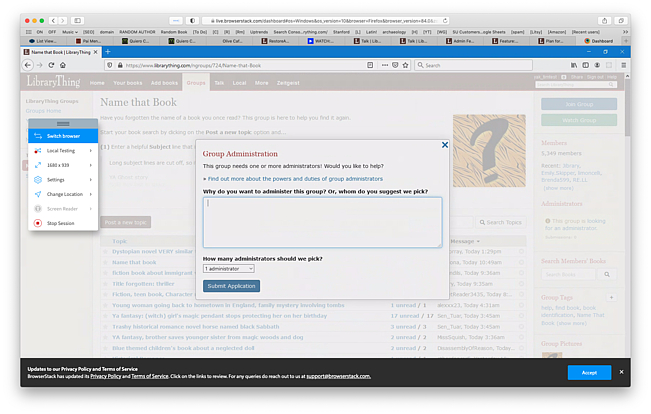Image resolution: width=651 pixels, height=414 pixels.
Task: Click the resolution 1680 x 939 arrows icon
Action: pos(38,165)
